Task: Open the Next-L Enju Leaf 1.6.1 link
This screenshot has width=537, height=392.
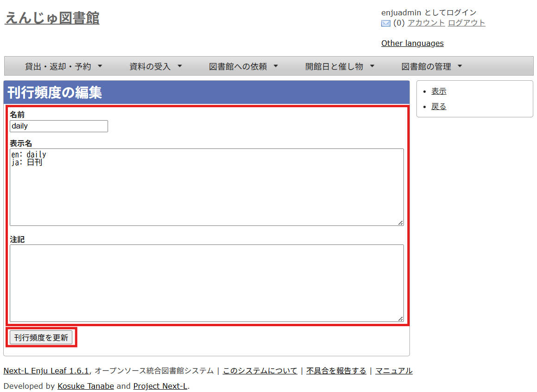Action: point(46,371)
